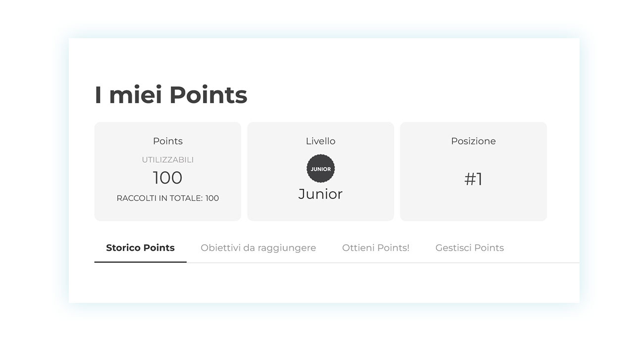Screen dimensions: 644x343
Task: Click the #1 ranking position
Action: pos(473,179)
